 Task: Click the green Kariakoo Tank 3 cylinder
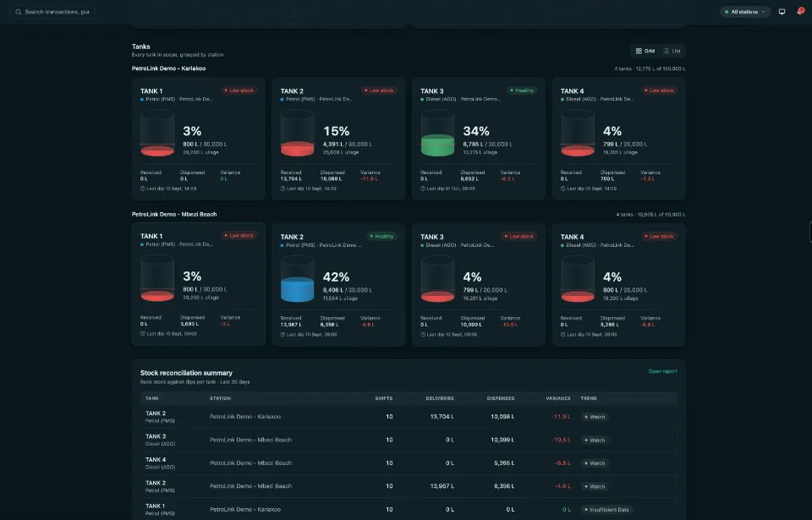point(437,133)
